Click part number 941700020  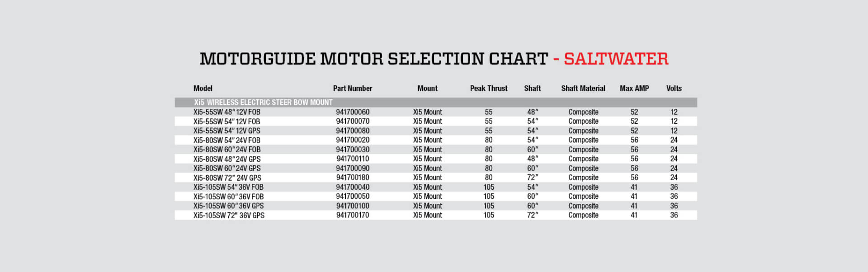(x=353, y=140)
